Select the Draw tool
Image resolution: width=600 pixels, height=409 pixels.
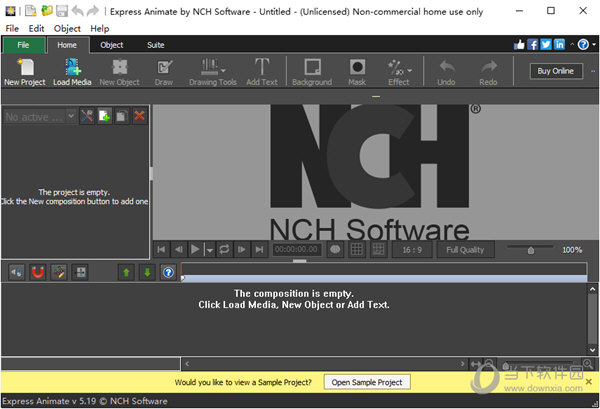click(164, 72)
